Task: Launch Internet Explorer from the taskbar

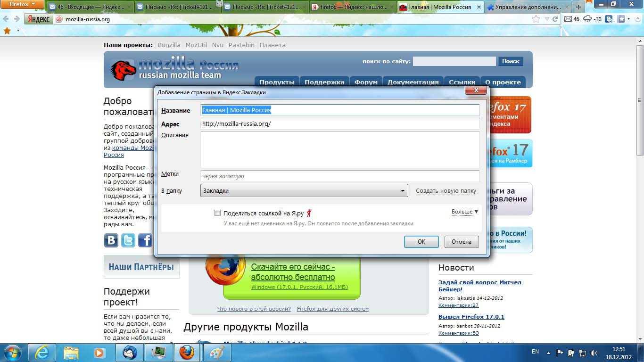Action: [42, 352]
